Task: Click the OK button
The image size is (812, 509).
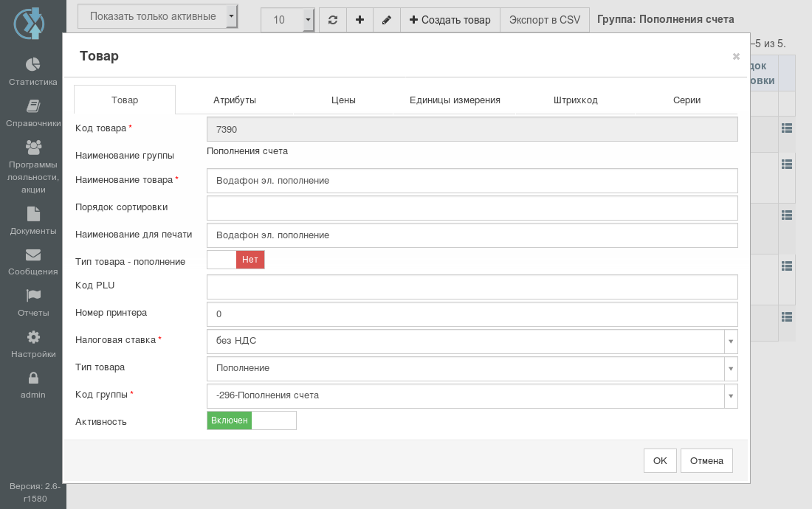Action: (660, 460)
